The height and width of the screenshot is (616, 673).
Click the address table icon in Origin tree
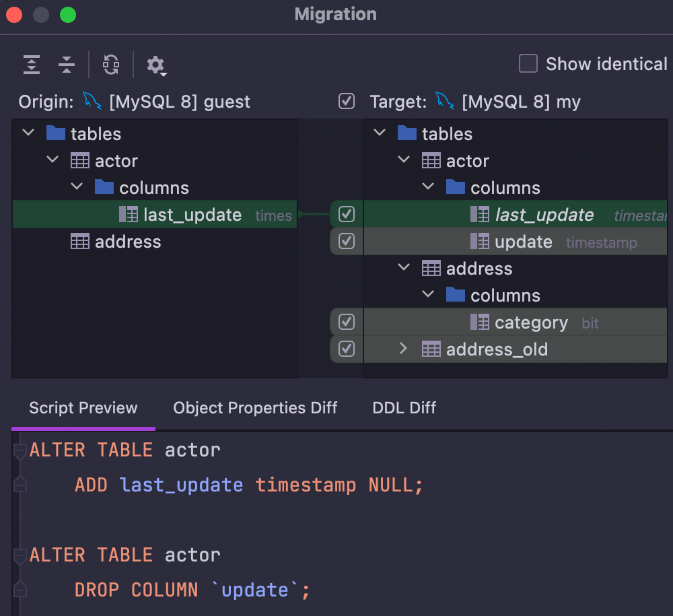[80, 242]
